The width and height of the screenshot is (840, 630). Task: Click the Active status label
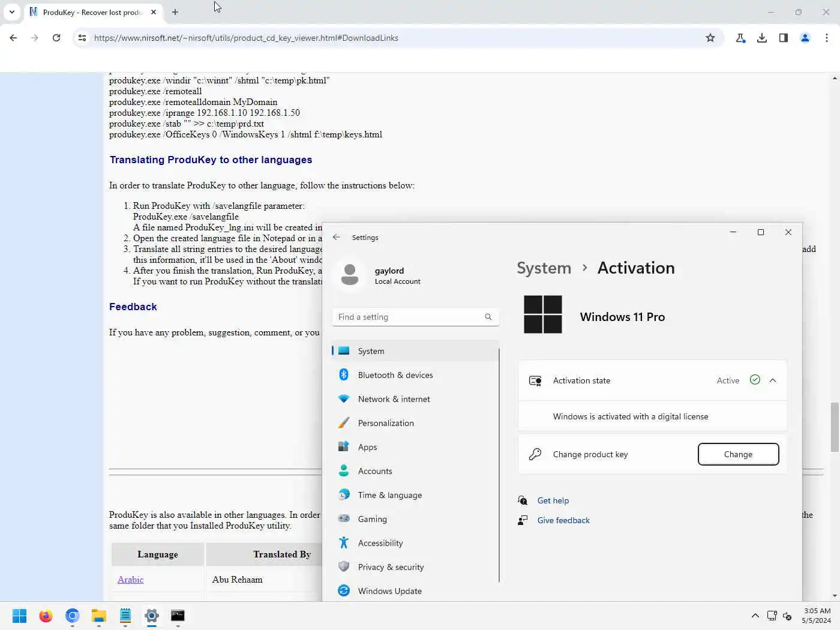click(x=728, y=380)
